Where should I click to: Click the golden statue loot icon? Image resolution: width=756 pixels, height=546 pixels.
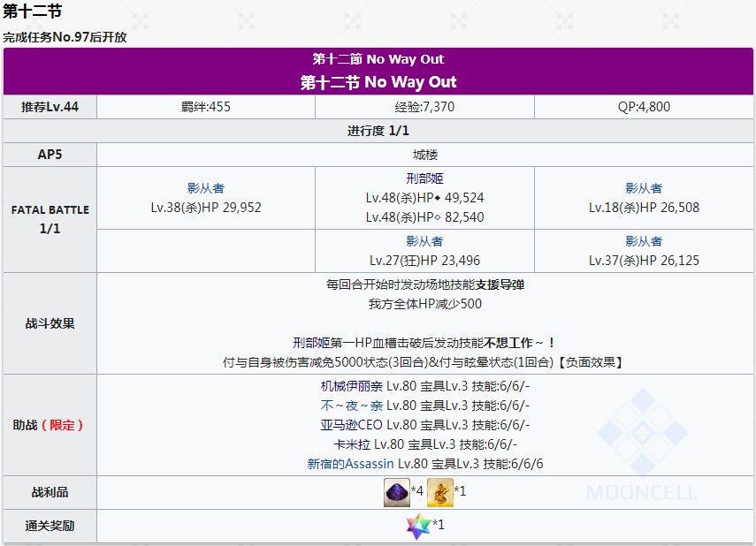(439, 492)
